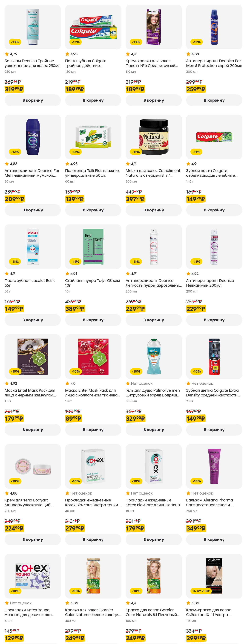Open Deonica For Men 5 Protection spray title
Viewport: 247px width, 644px height.
click(x=214, y=63)
